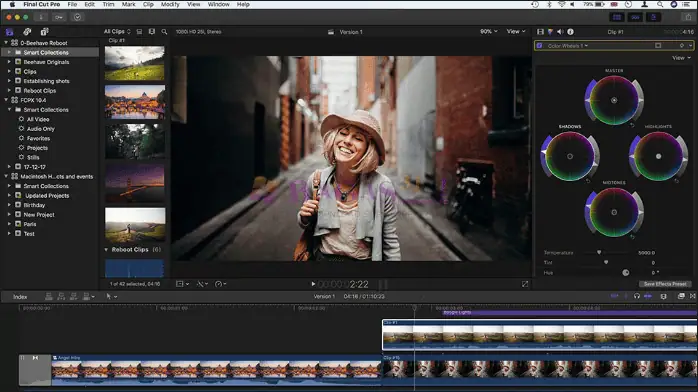Open the Clip menu
This screenshot has height=392, width=698.
(148, 4)
